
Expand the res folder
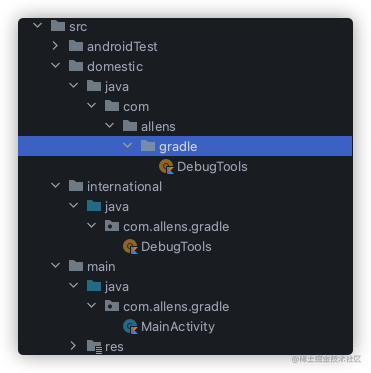(73, 346)
